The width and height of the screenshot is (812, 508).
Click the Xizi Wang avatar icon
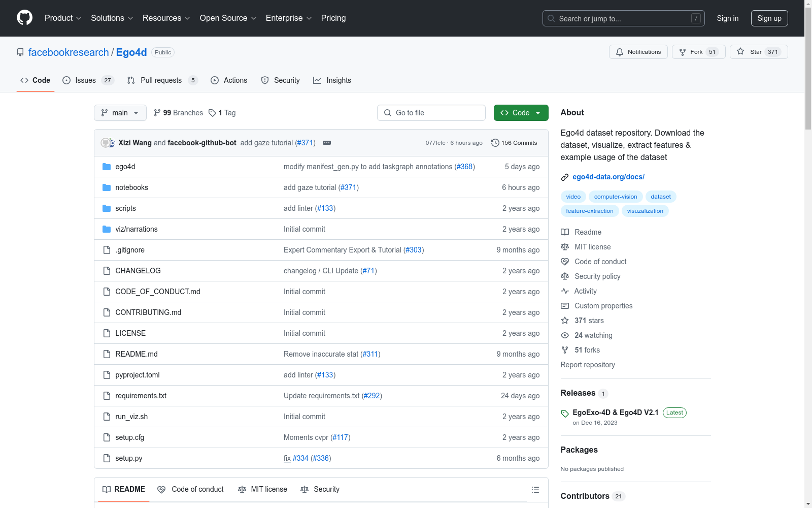point(106,143)
